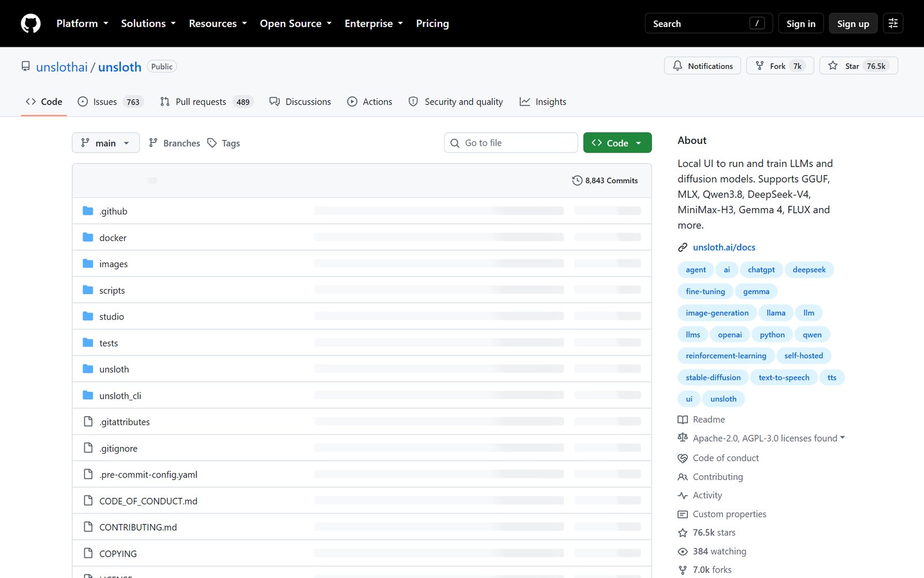
Task: Open the appearance settings icon in header
Action: click(893, 24)
